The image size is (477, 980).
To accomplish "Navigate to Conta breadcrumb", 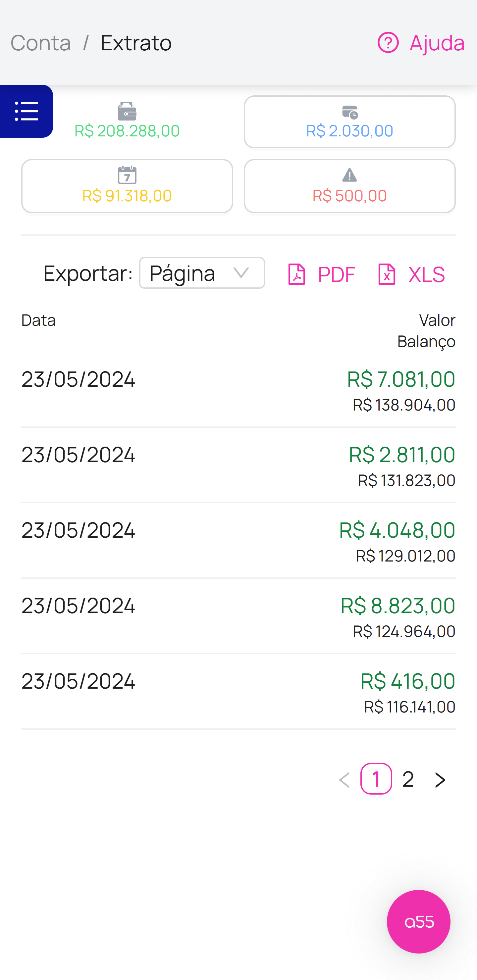I will 41,43.
